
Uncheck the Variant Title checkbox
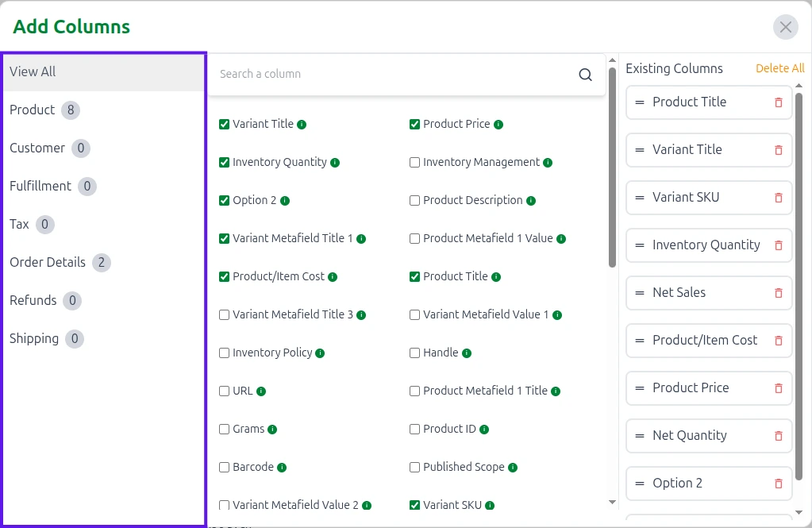pos(225,125)
